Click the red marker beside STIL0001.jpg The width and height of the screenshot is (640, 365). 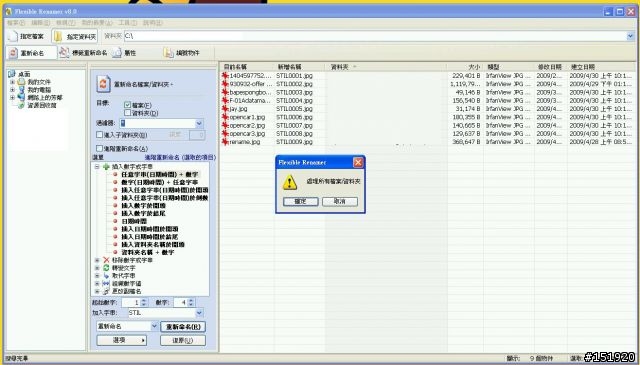[x=224, y=76]
